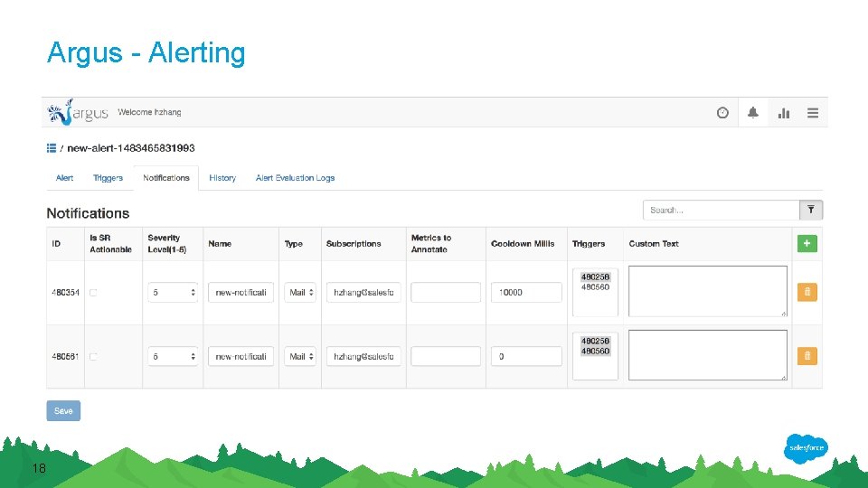Click the alerts list breadcrumb icon
Viewport: 868px width, 488px height.
[52, 147]
